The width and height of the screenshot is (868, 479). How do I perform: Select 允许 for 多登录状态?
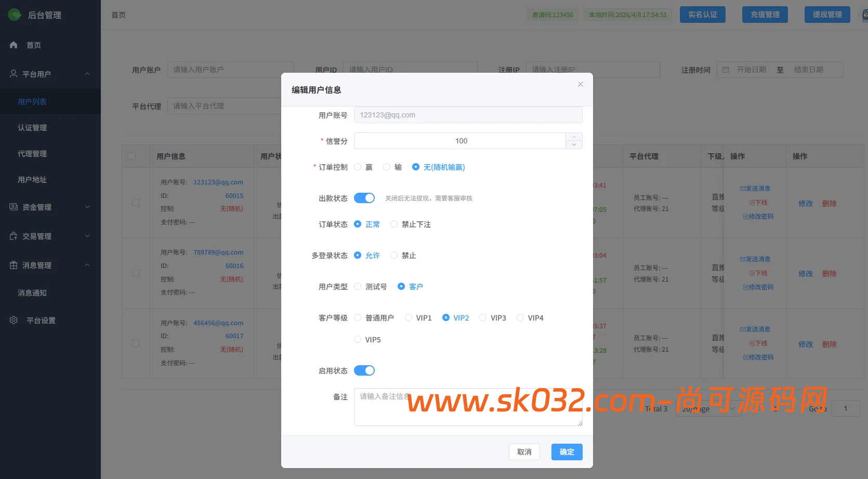pos(367,255)
